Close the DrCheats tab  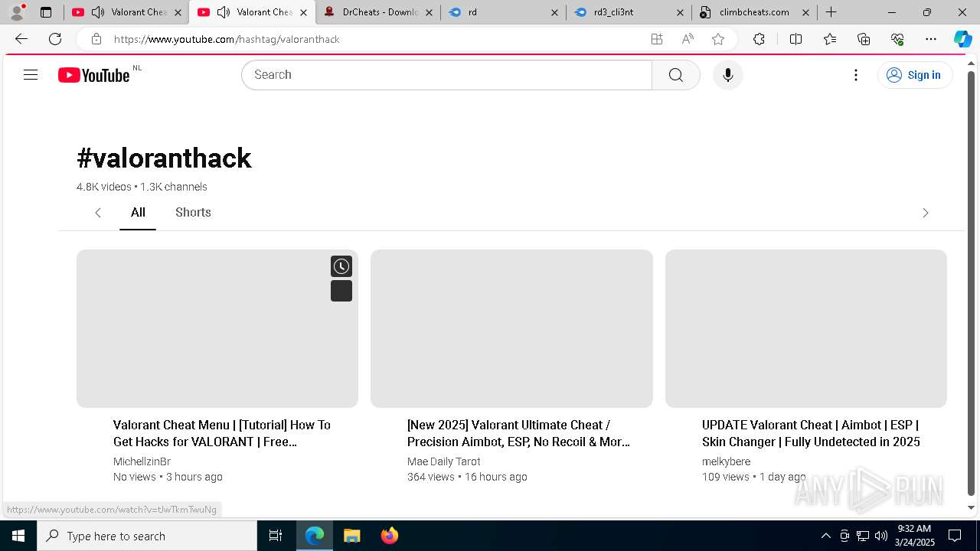coord(430,12)
